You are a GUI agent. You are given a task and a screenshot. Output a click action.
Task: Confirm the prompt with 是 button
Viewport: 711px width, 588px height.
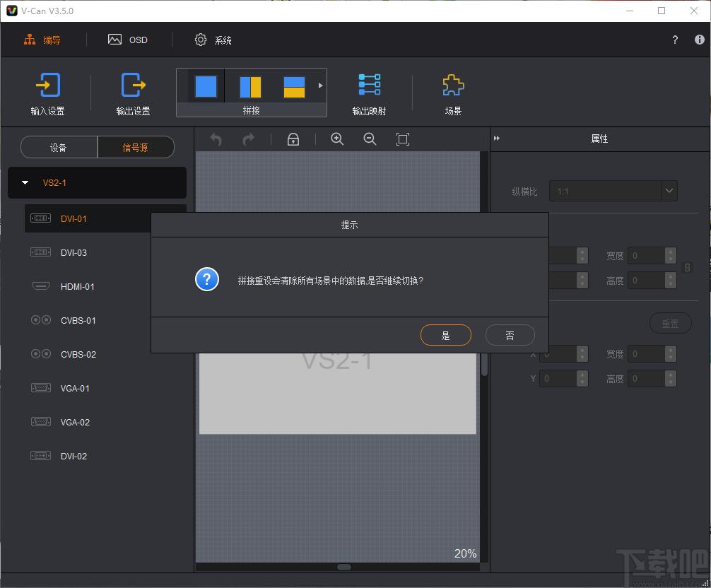click(x=446, y=335)
